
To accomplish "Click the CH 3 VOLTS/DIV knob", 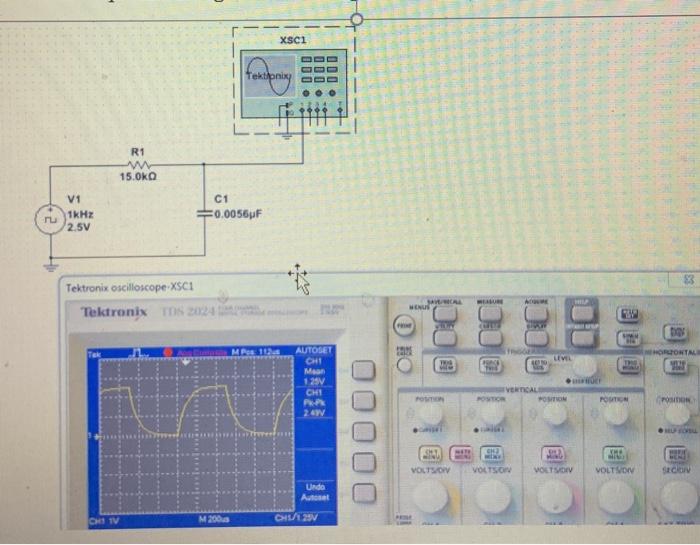I will click(554, 496).
